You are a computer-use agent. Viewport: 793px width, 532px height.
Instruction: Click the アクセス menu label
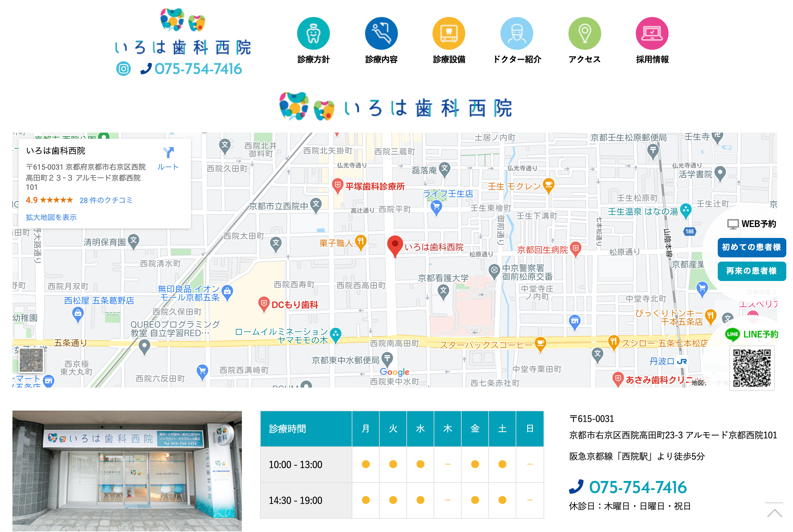(584, 59)
